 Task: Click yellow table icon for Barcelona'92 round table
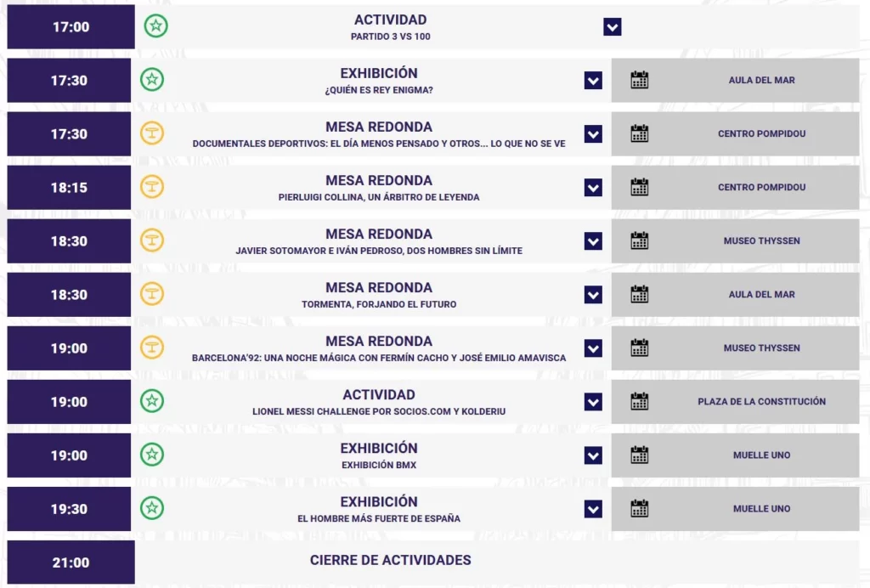[152, 348]
